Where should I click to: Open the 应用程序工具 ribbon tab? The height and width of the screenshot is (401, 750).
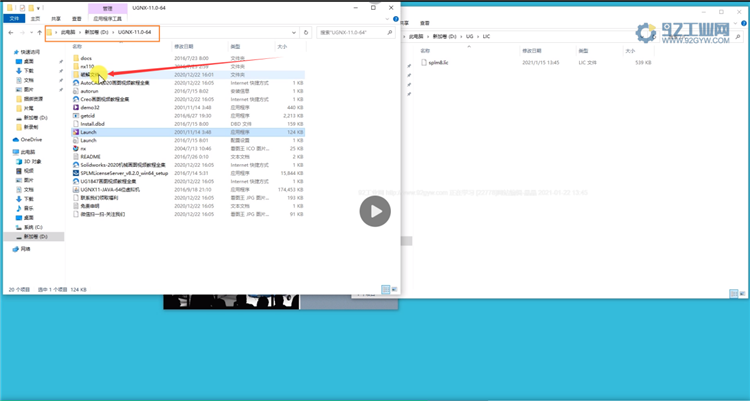point(108,19)
